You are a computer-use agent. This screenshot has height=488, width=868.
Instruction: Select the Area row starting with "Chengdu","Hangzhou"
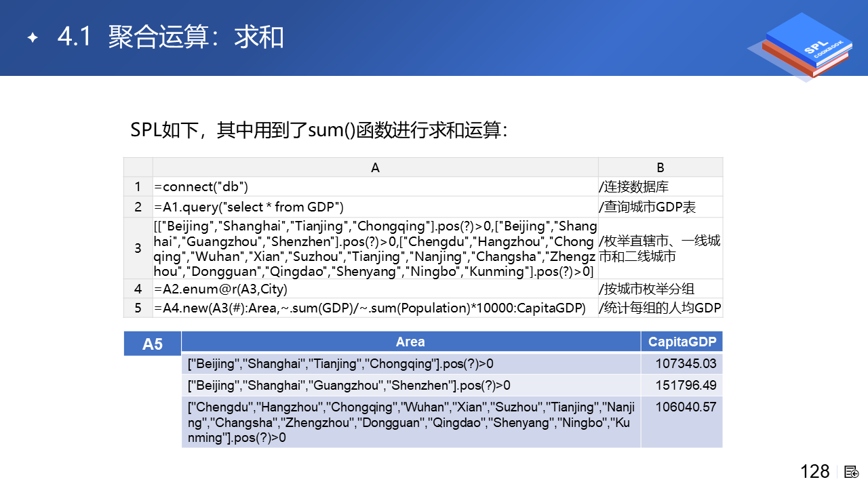pos(411,422)
